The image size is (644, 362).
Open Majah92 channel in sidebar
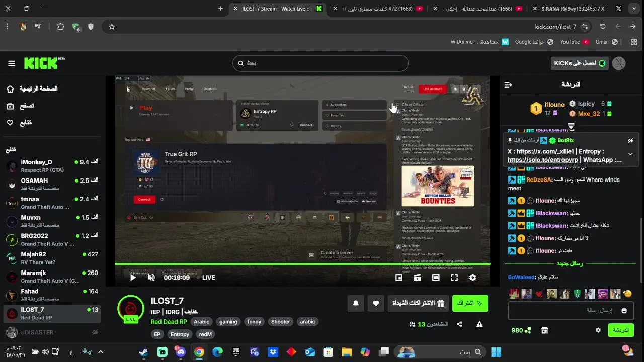pyautogui.click(x=52, y=258)
